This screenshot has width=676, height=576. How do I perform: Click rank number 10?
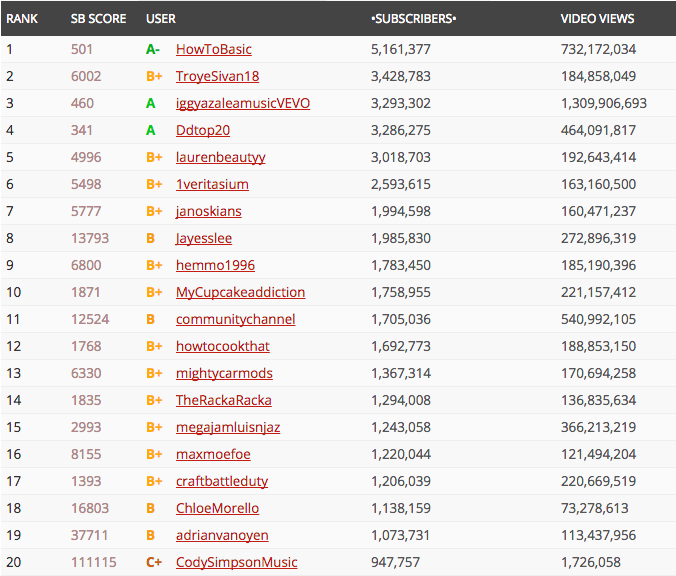[14, 292]
